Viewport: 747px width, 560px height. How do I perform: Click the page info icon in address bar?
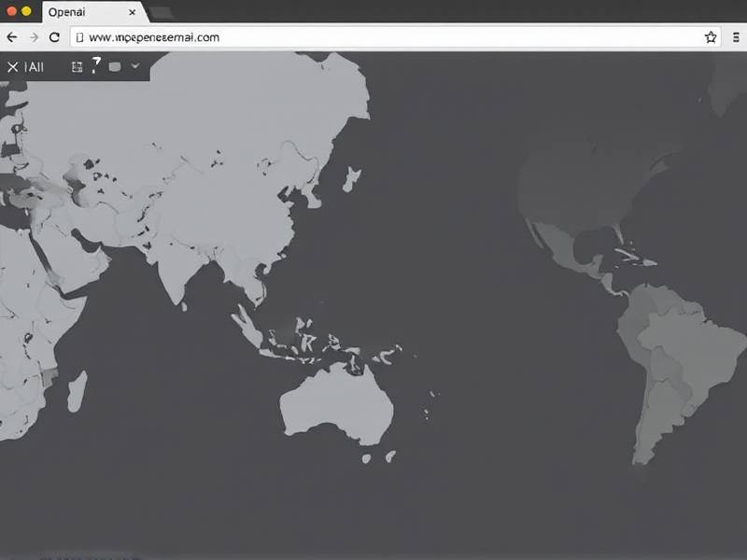coord(79,37)
